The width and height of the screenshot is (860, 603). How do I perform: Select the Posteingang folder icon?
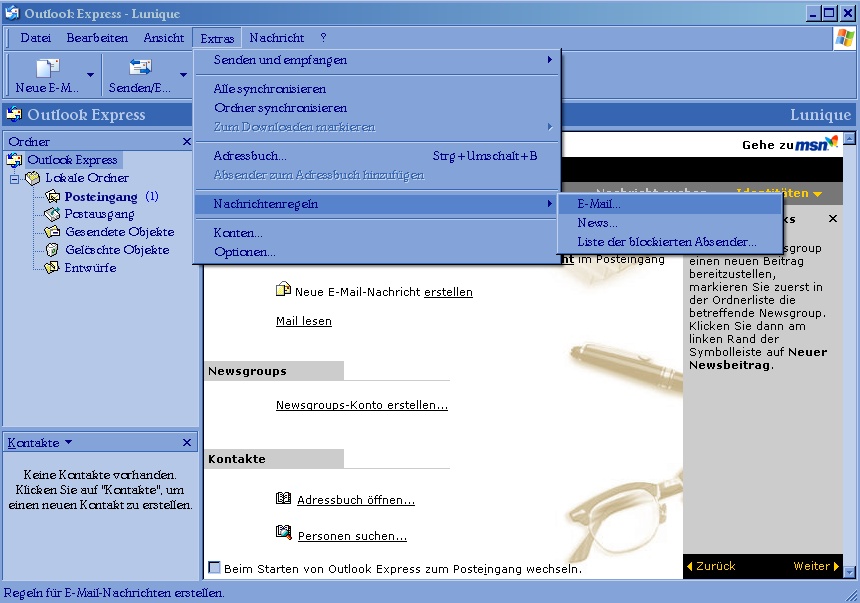53,196
